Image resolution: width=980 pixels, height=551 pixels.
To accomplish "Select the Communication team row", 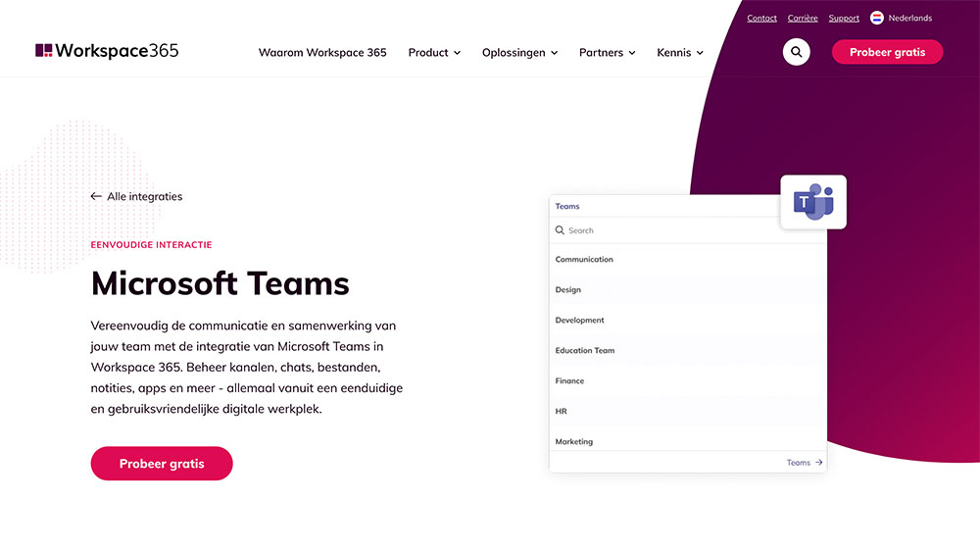I will point(688,259).
